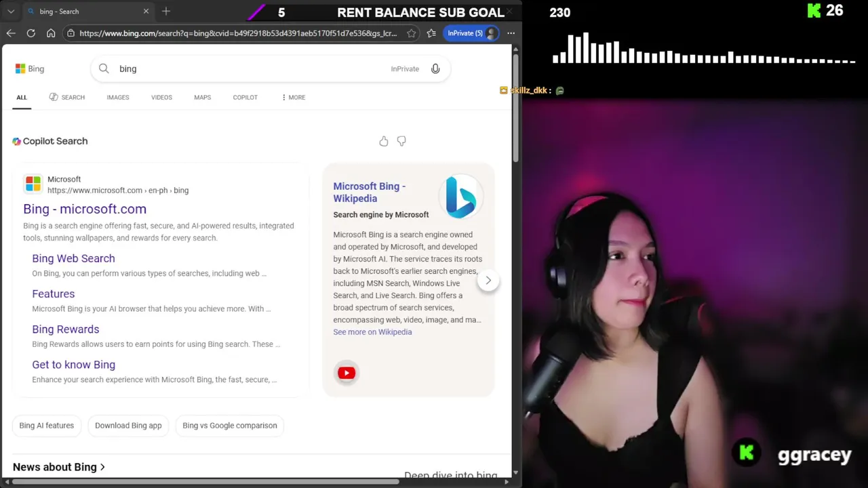This screenshot has height=488, width=868.
Task: Click the vertical page scrollbar
Action: coord(515,108)
